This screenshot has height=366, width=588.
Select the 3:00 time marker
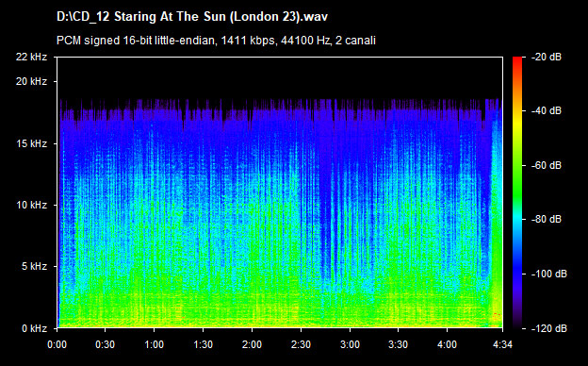tap(350, 344)
